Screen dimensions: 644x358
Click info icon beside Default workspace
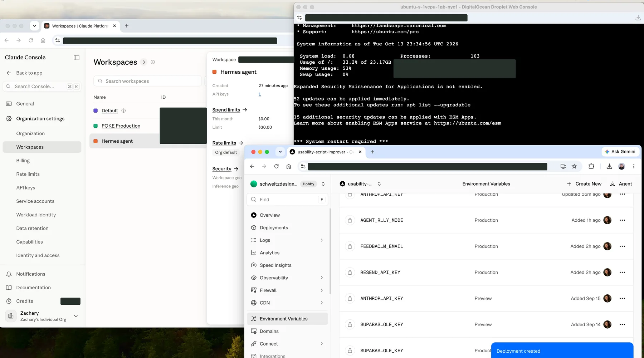[x=123, y=111]
